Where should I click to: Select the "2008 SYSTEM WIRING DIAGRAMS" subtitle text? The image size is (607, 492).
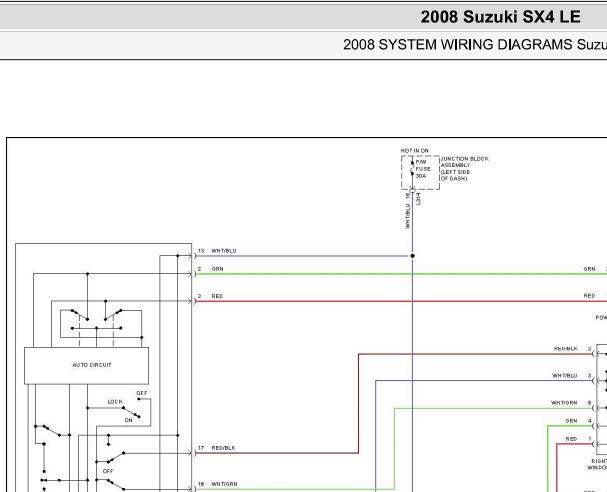click(458, 45)
